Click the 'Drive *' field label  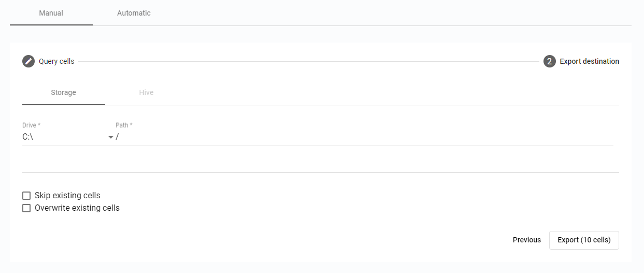coord(31,125)
